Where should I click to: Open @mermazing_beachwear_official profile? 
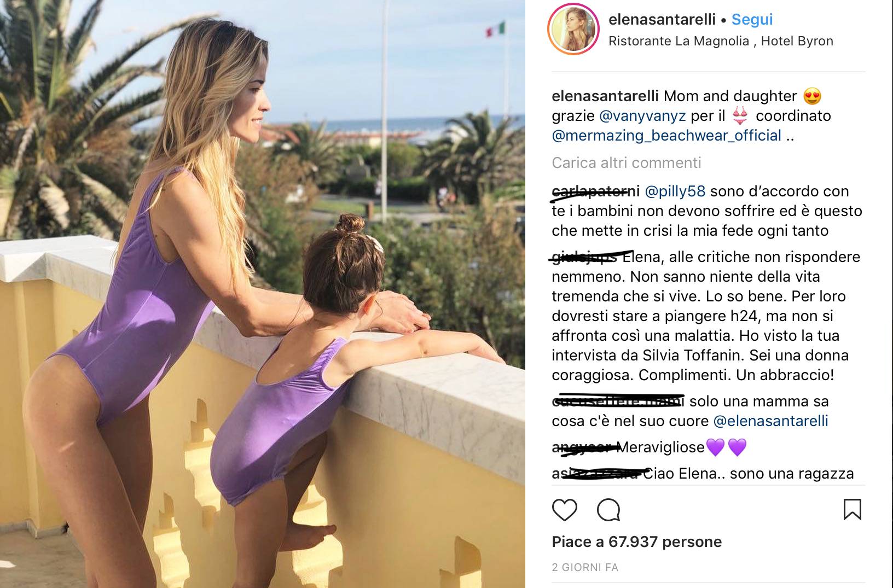pos(666,136)
